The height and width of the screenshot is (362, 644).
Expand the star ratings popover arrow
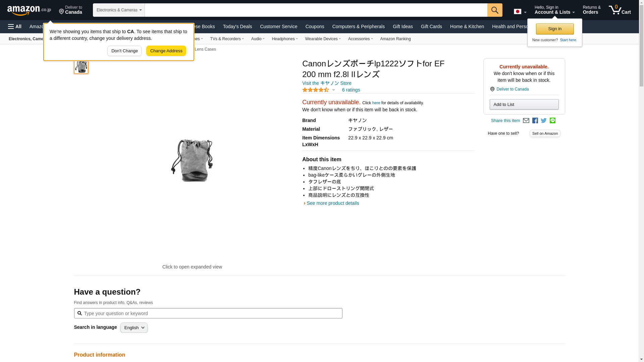point(333,90)
